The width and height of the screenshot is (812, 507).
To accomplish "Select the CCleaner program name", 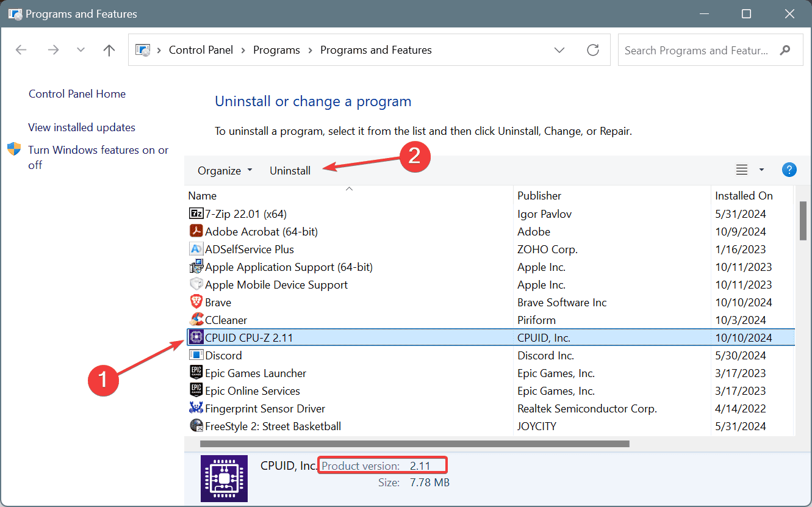I will (x=226, y=320).
